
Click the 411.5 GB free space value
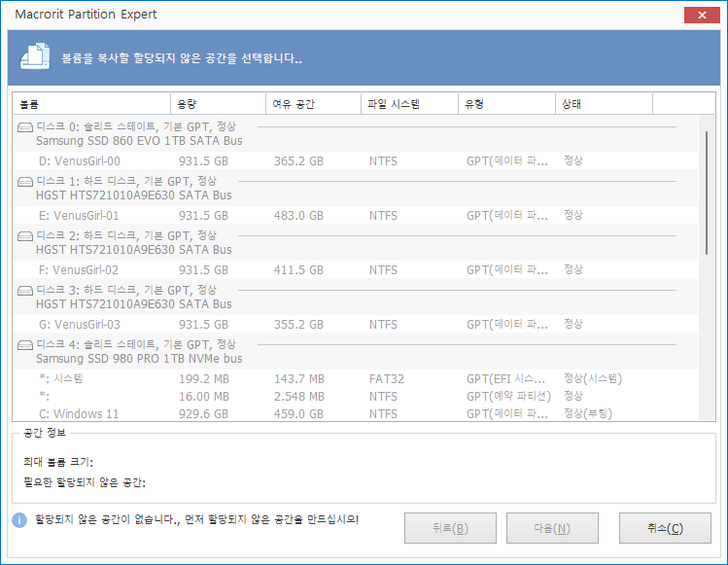point(298,270)
